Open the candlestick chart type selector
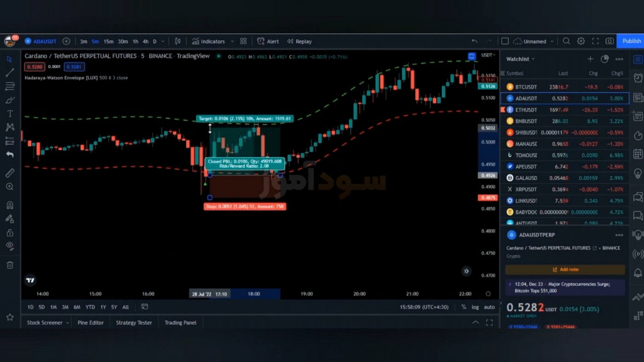This screenshot has height=362, width=644. (x=178, y=41)
